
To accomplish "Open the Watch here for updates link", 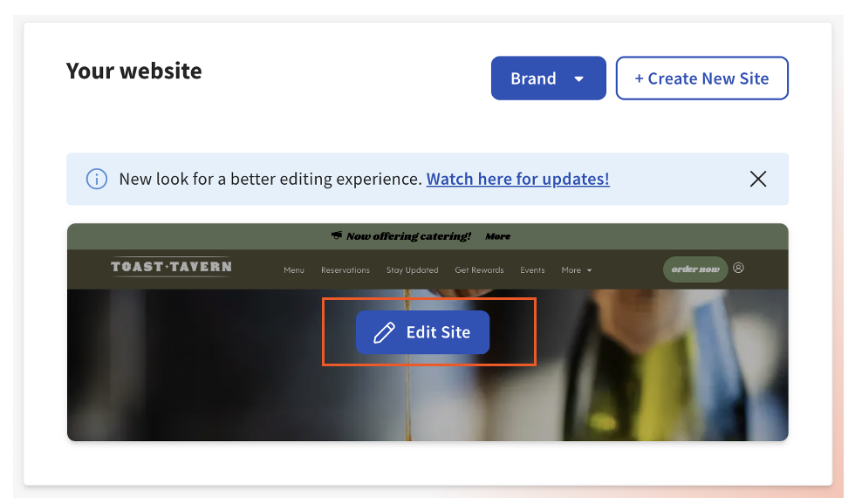I will point(517,179).
